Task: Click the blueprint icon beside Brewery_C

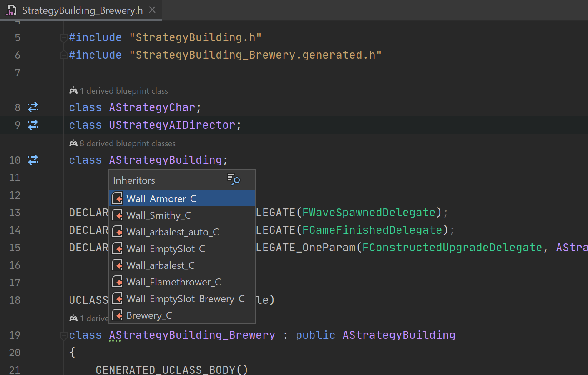Action: (x=118, y=315)
